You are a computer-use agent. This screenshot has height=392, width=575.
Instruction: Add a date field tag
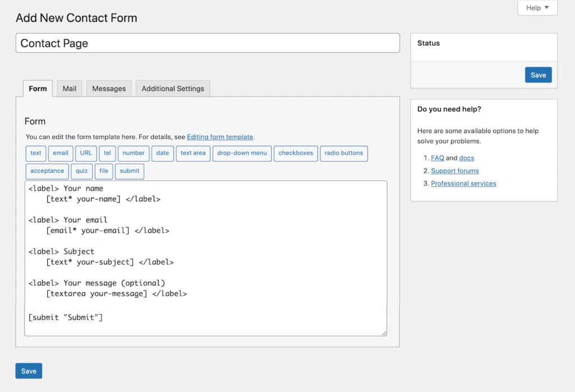(x=162, y=153)
